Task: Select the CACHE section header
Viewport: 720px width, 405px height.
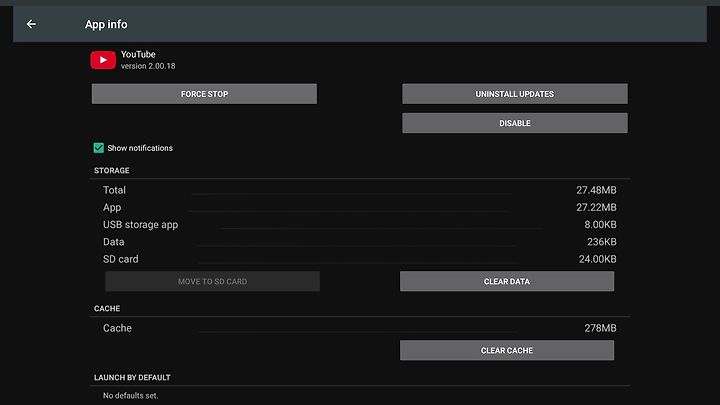Action: point(107,309)
